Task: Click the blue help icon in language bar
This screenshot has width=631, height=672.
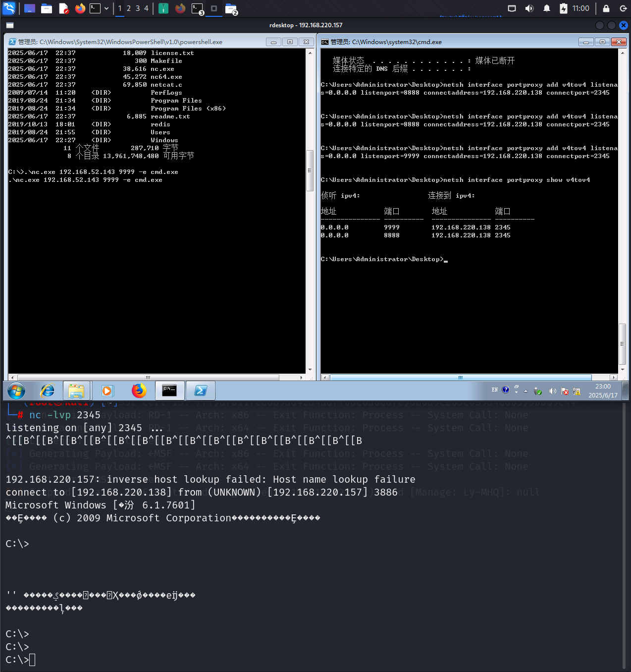Action: pos(505,390)
